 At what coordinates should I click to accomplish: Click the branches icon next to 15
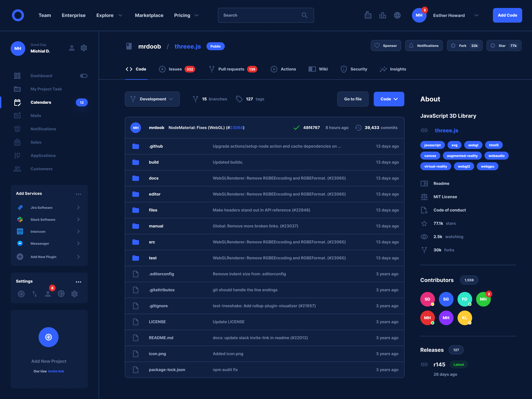point(195,99)
